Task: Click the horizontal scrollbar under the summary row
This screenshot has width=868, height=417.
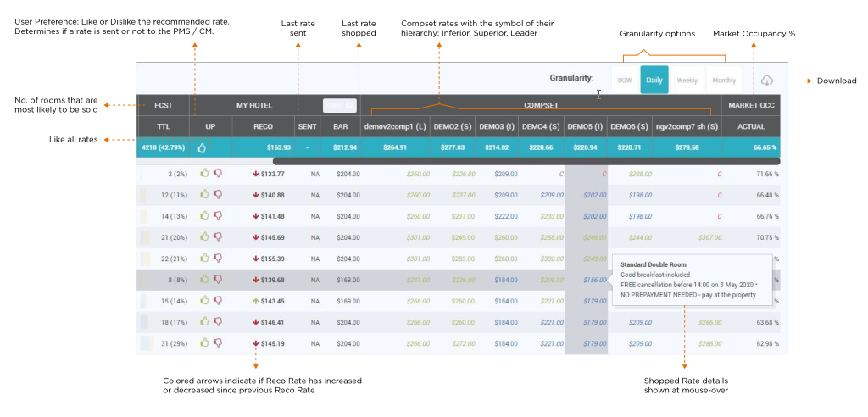Action: pyautogui.click(x=526, y=161)
